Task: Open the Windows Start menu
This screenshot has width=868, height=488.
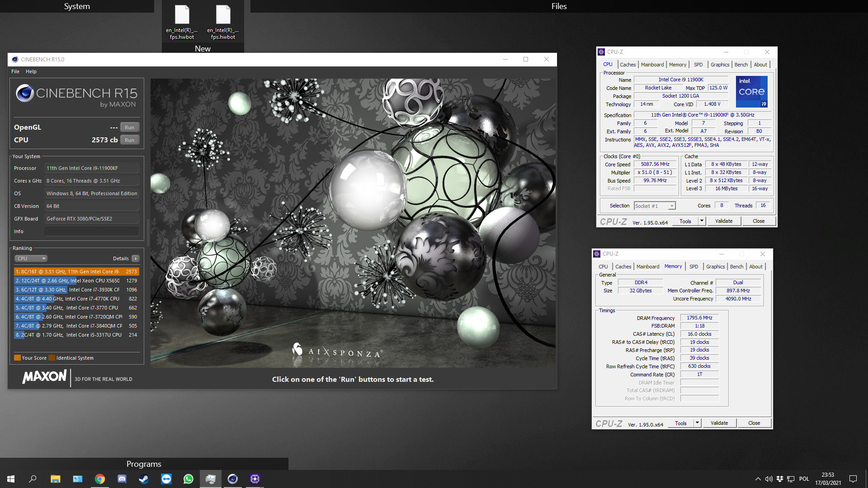Action: tap(11, 479)
